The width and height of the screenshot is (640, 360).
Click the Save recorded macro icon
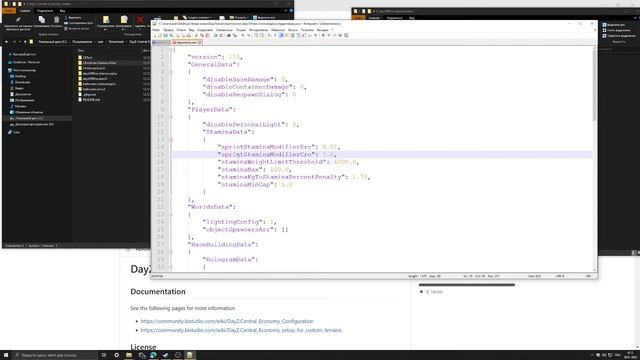(x=346, y=36)
